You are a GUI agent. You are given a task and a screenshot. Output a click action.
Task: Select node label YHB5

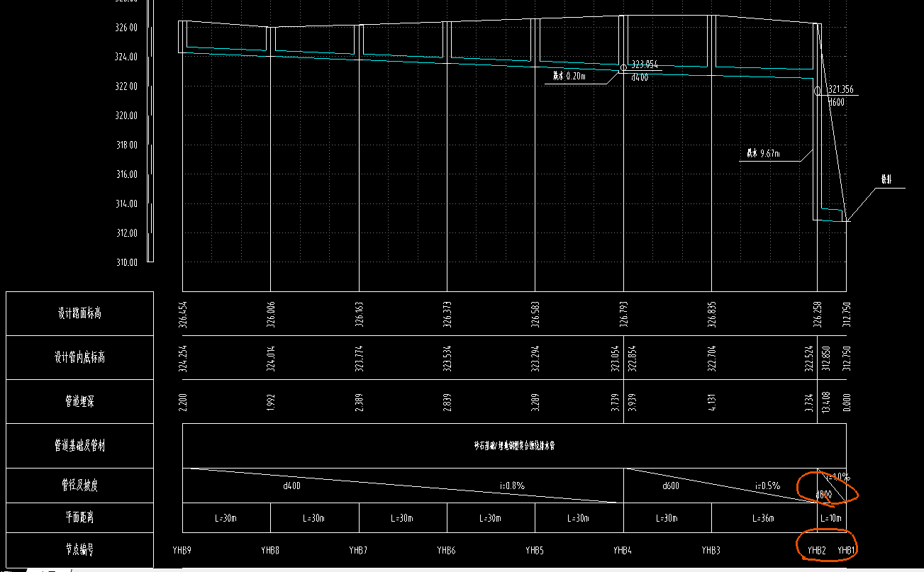[535, 550]
